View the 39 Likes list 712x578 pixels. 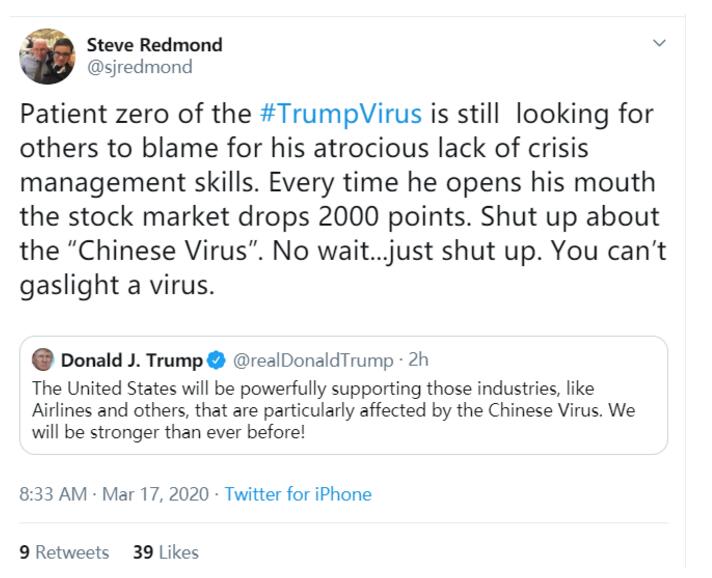(166, 552)
